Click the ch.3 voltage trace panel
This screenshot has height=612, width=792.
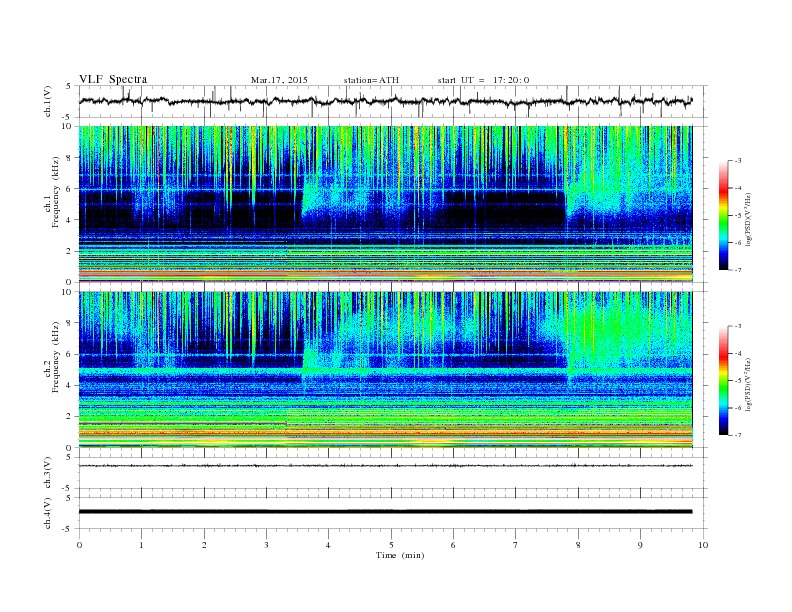coord(393,473)
